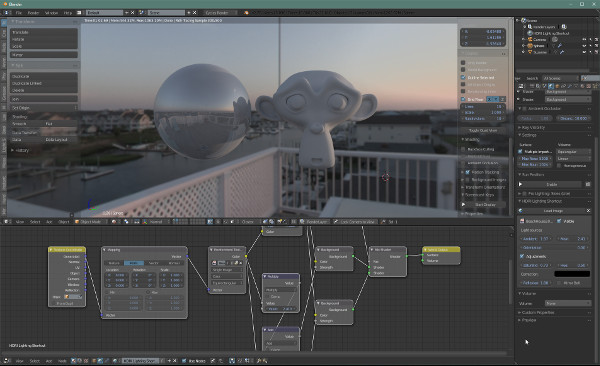The image size is (600, 366).
Task: Click the Scene icon in the outliner
Action: point(523,21)
